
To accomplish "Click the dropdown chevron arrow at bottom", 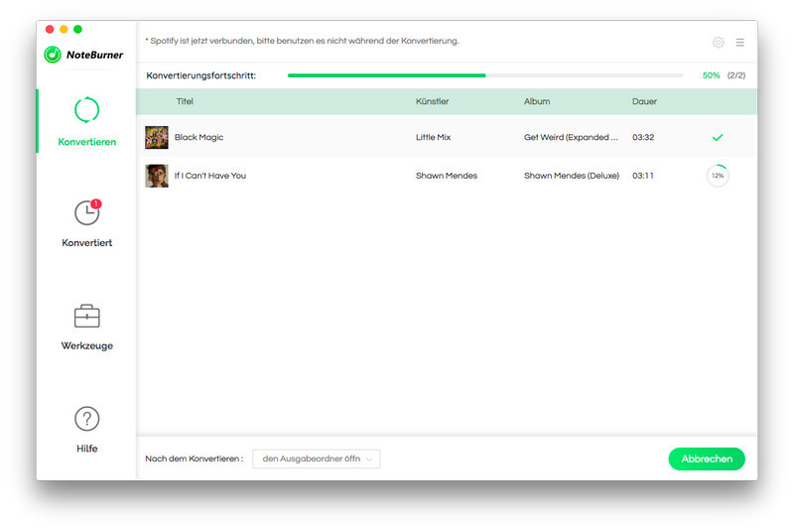I will click(369, 459).
